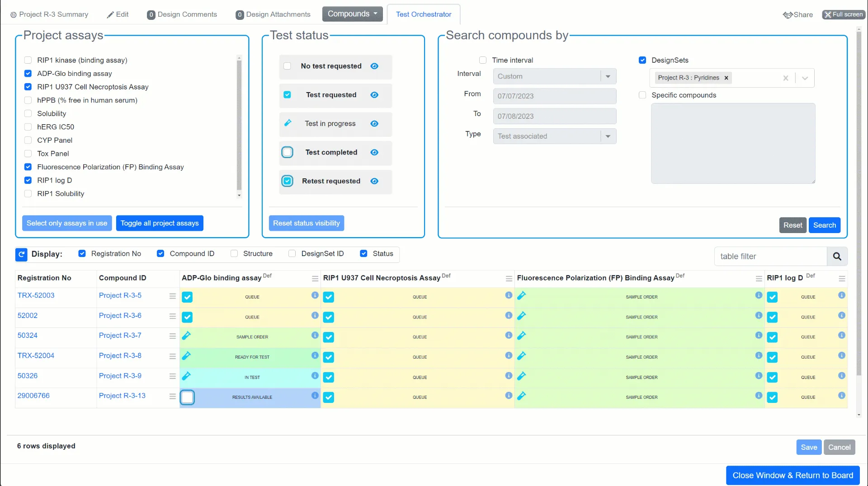Select the Test Orchestrator tab
The image size is (868, 486).
(424, 14)
